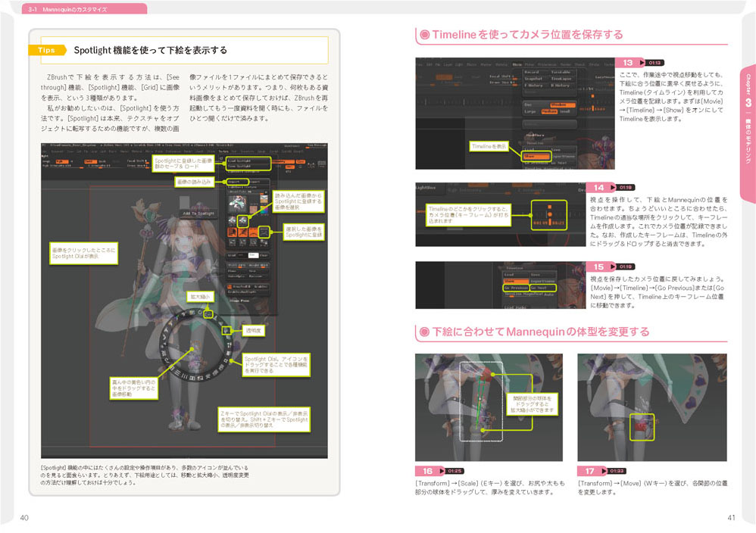Open the Texture menu in ZBrush menu bar

pyautogui.click(x=224, y=151)
